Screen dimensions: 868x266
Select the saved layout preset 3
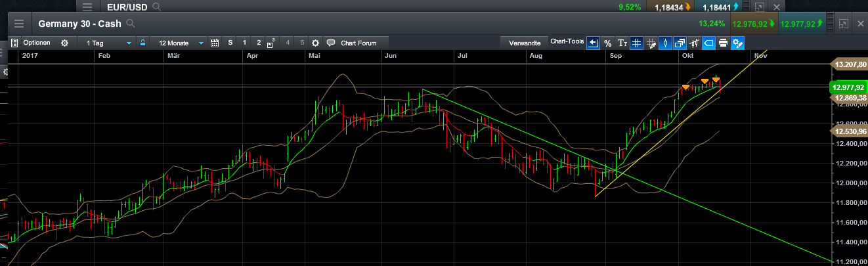(x=271, y=43)
